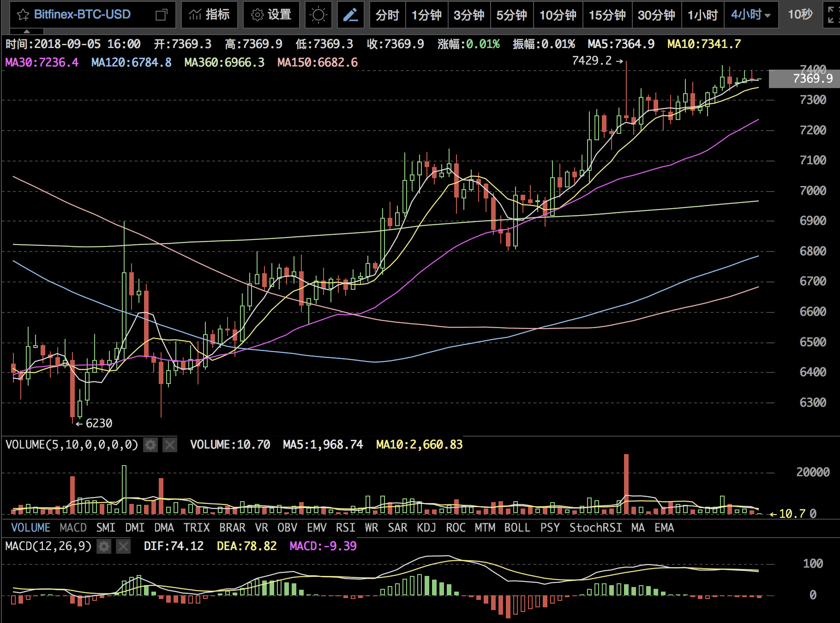This screenshot has height=623, width=840.
Task: Select the VOLUME indicator tab
Action: click(x=30, y=527)
